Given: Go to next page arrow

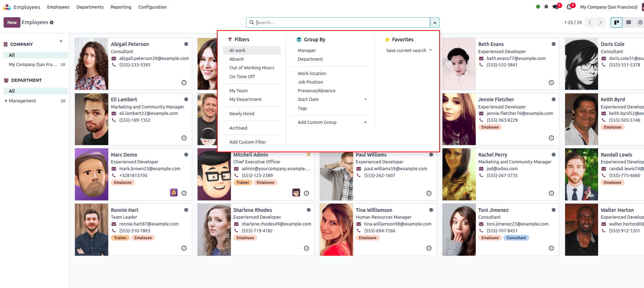Looking at the screenshot, I should tap(600, 22).
